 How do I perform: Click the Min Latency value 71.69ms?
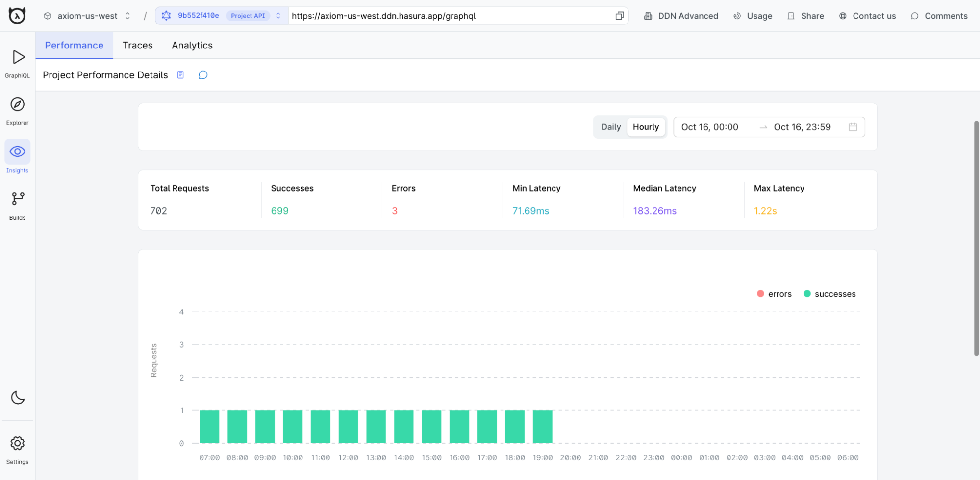530,211
